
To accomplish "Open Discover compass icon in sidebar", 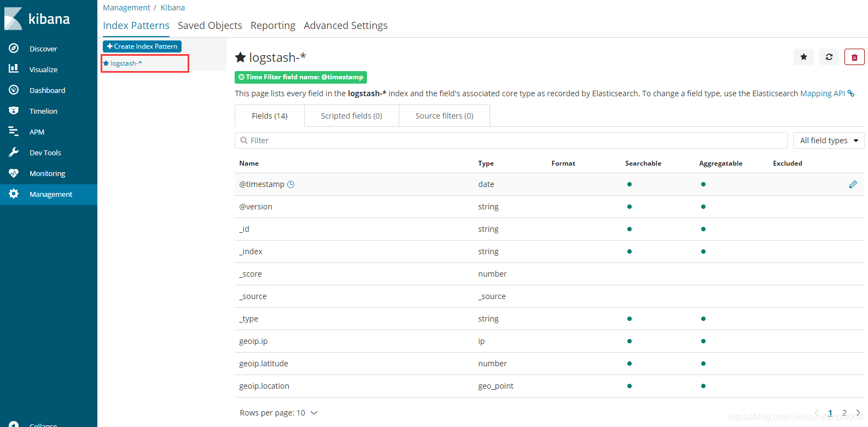I will (x=14, y=49).
